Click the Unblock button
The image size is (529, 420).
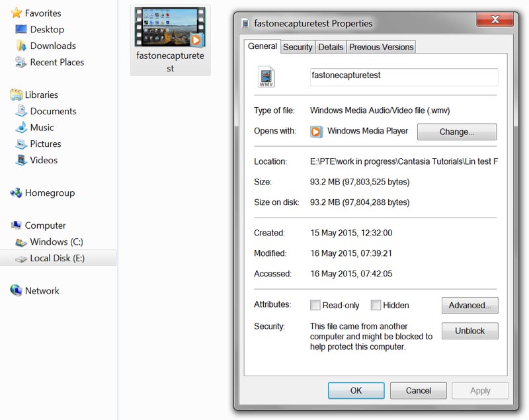(469, 331)
